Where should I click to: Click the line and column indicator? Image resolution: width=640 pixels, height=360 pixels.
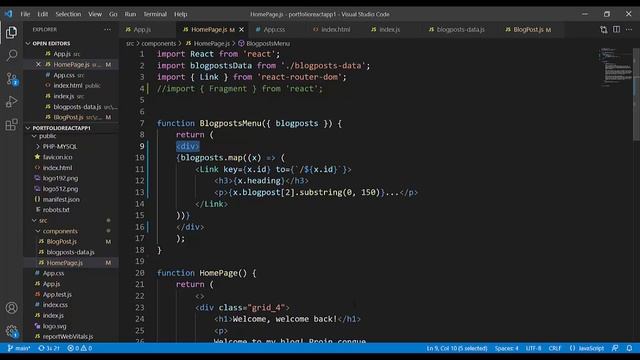[x=457, y=348]
